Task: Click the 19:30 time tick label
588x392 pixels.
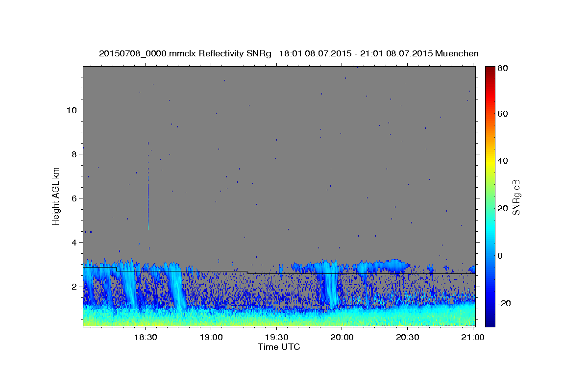Action: tap(276, 338)
